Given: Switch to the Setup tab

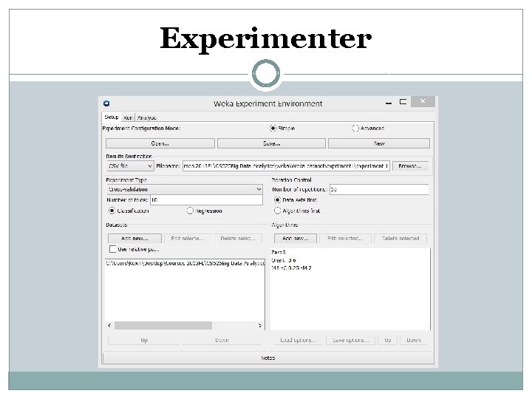Looking at the screenshot, I should (x=112, y=117).
